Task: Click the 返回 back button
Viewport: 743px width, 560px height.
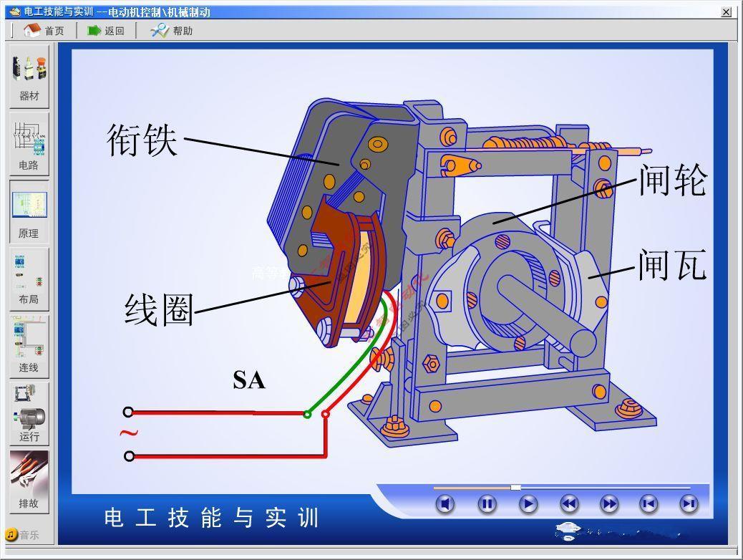Action: coord(106,31)
